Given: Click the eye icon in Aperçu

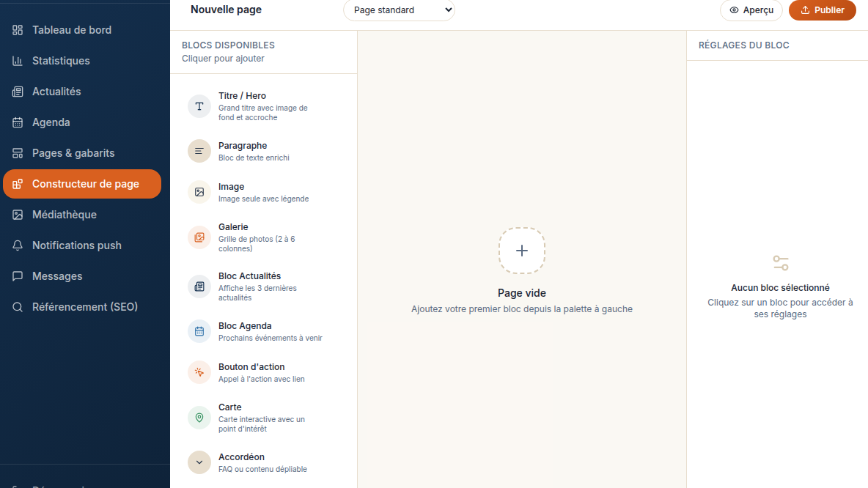Looking at the screenshot, I should 734,10.
